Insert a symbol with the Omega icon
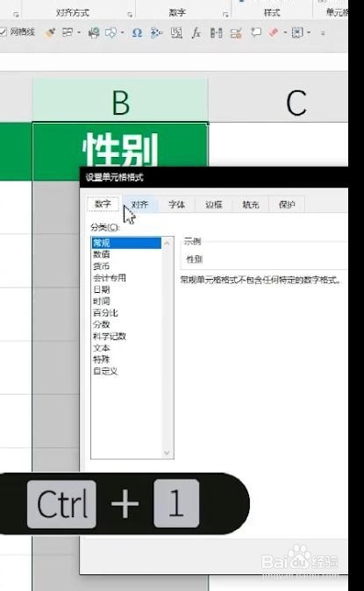Image resolution: width=364 pixels, height=591 pixels. pyautogui.click(x=137, y=32)
